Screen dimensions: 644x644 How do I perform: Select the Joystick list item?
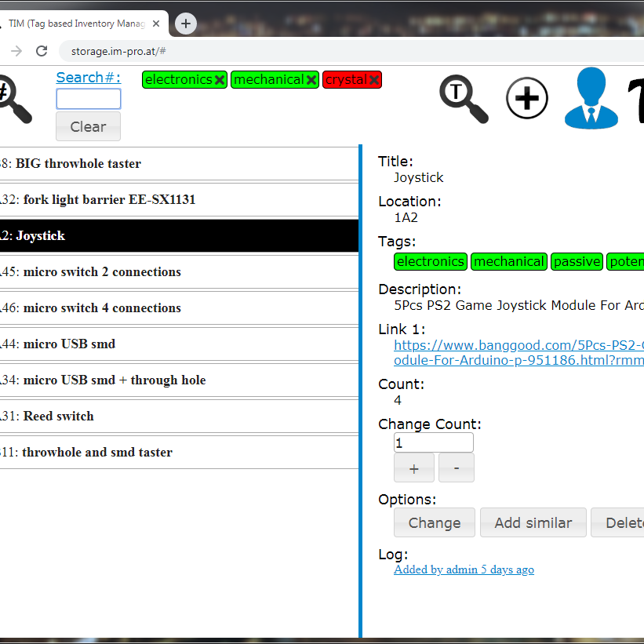[179, 236]
